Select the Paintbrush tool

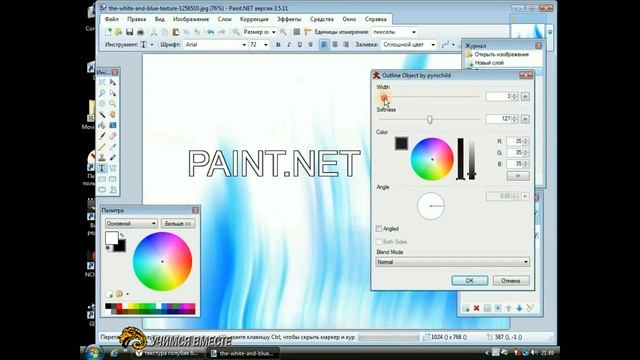pos(102,136)
